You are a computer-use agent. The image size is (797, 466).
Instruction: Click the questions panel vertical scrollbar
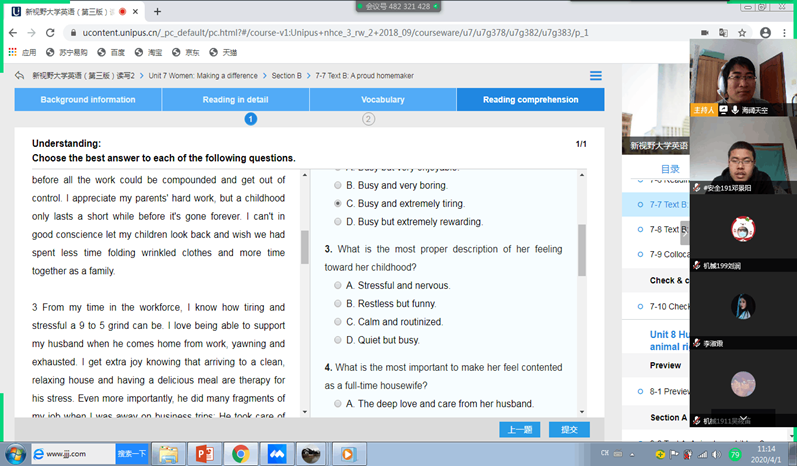[x=582, y=250]
